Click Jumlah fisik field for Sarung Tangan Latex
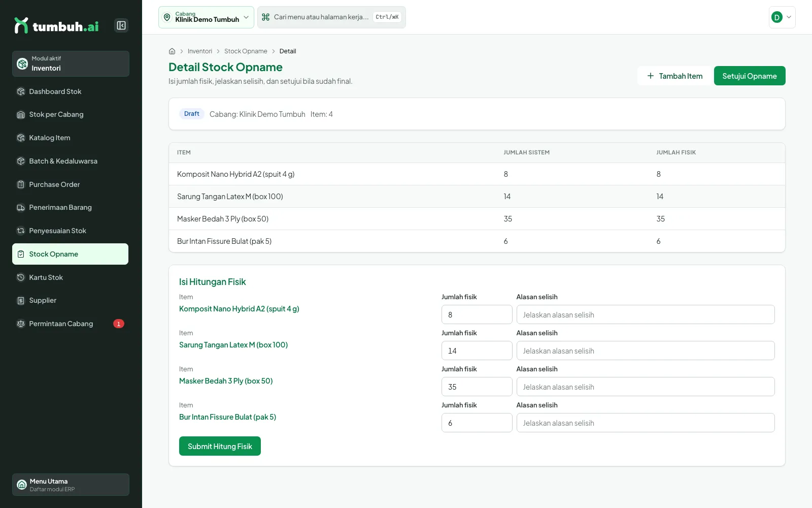This screenshot has height=508, width=812. (477, 351)
